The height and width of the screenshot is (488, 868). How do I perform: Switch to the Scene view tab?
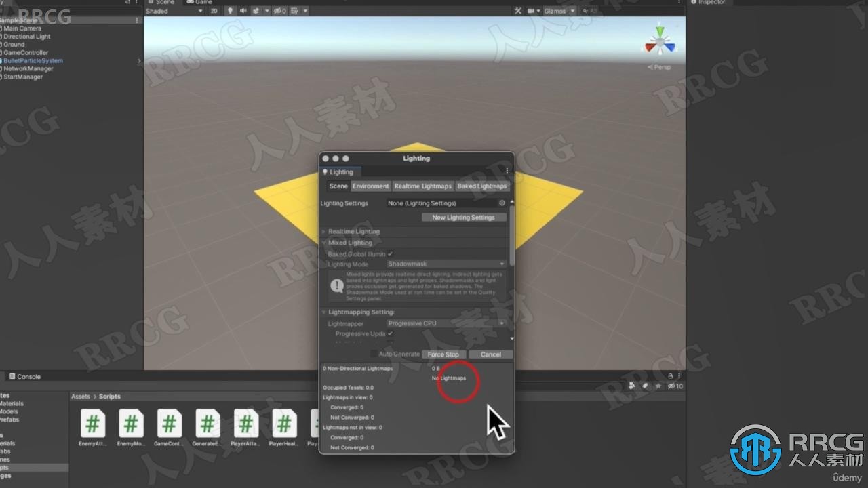point(161,2)
